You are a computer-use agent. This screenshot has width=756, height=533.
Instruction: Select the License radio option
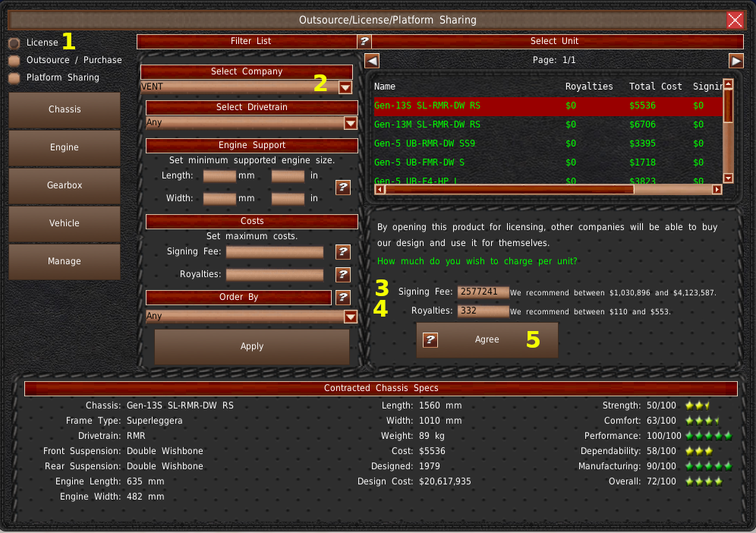coord(14,43)
